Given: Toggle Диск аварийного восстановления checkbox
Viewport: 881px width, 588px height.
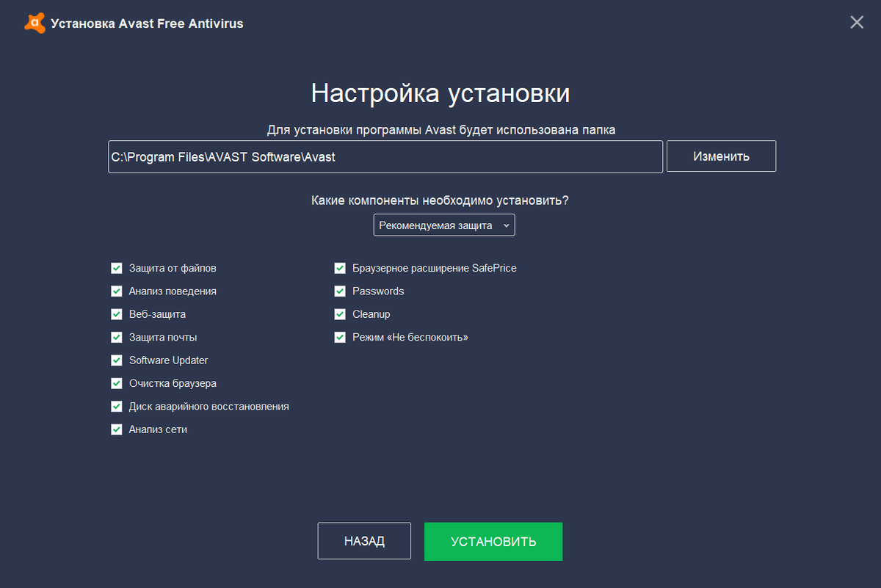Looking at the screenshot, I should [116, 407].
